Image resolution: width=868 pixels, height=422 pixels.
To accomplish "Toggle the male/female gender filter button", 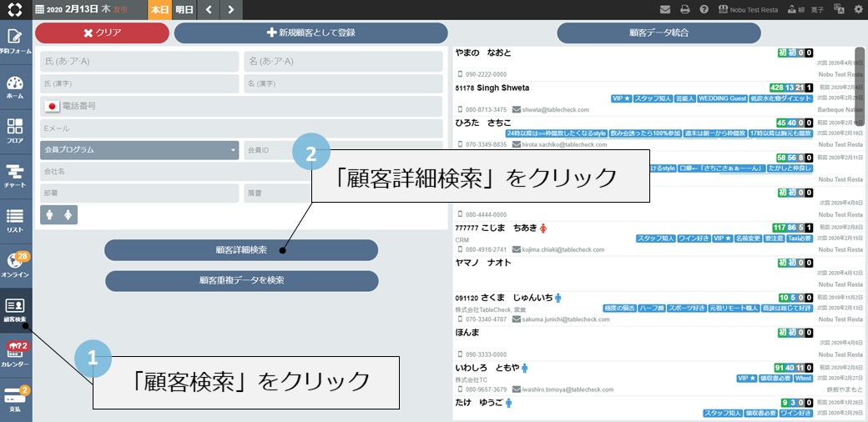I will click(x=58, y=214).
